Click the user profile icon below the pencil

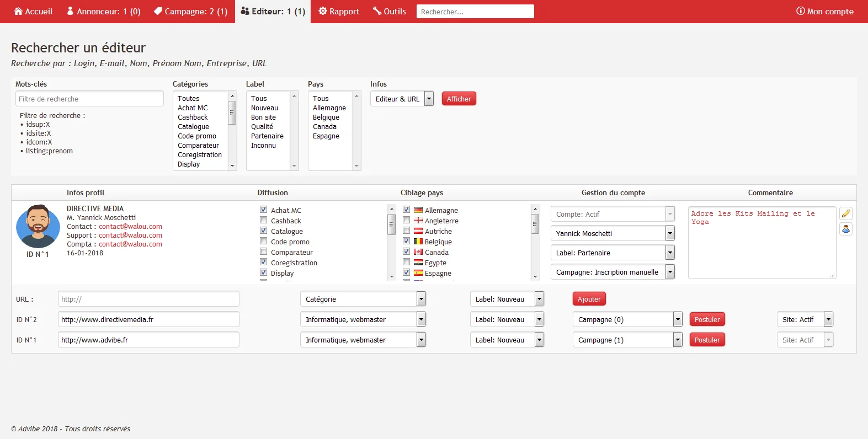tap(846, 229)
